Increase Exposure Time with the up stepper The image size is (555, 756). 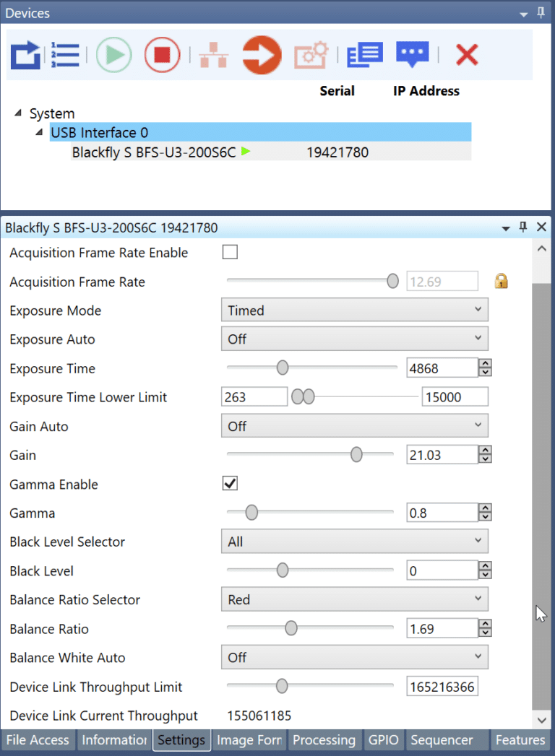click(485, 363)
